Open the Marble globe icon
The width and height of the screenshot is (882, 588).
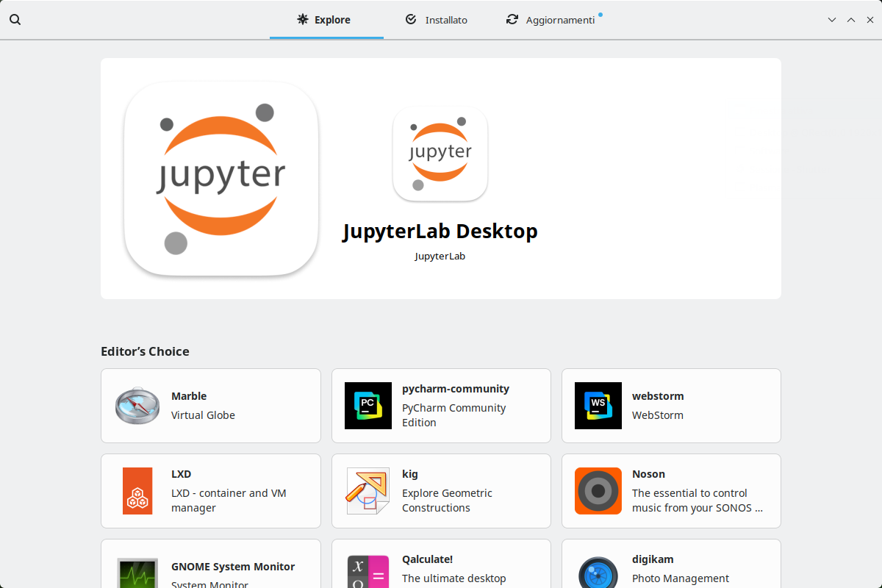coord(137,406)
